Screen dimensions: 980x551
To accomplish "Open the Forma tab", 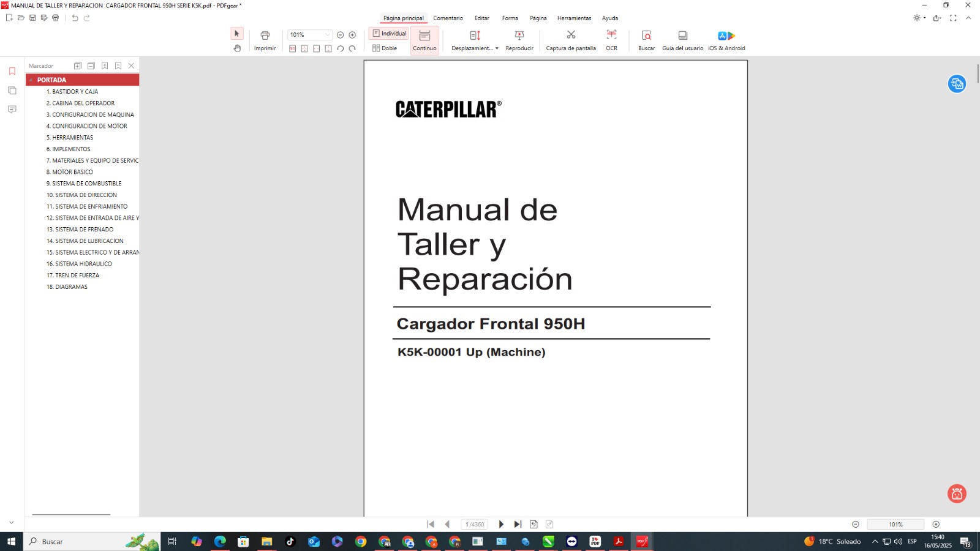I will click(510, 18).
